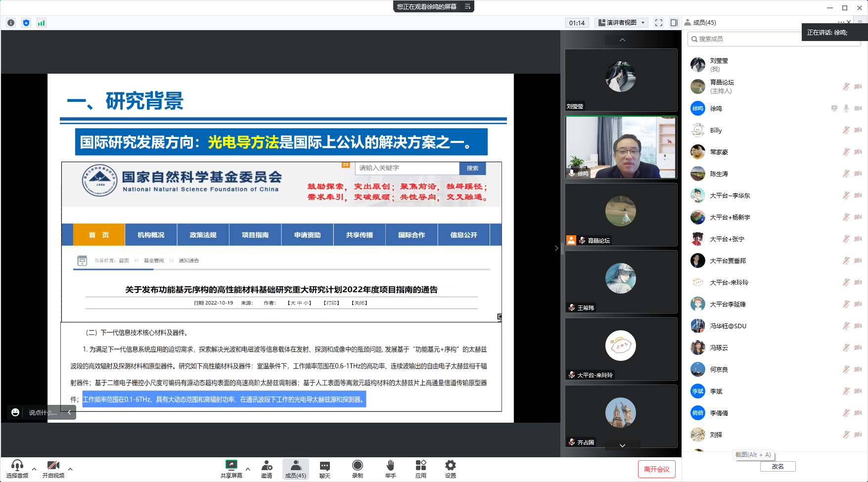
Task: Click the meeting info icon
Action: tap(11, 23)
